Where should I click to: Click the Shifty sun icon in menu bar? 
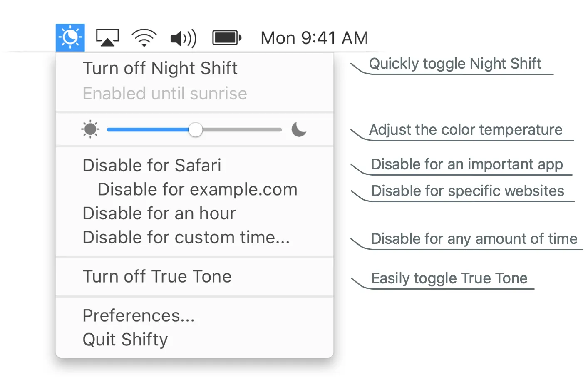pos(70,37)
